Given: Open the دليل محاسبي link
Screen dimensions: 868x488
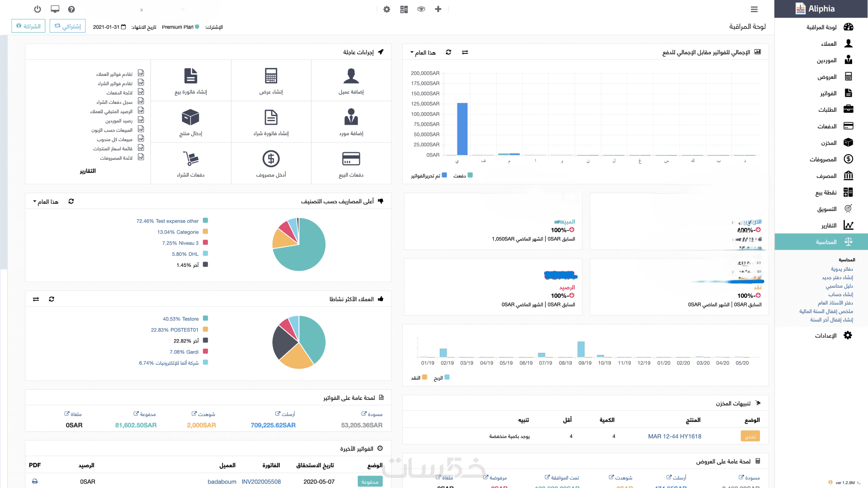Looking at the screenshot, I should [x=839, y=286].
